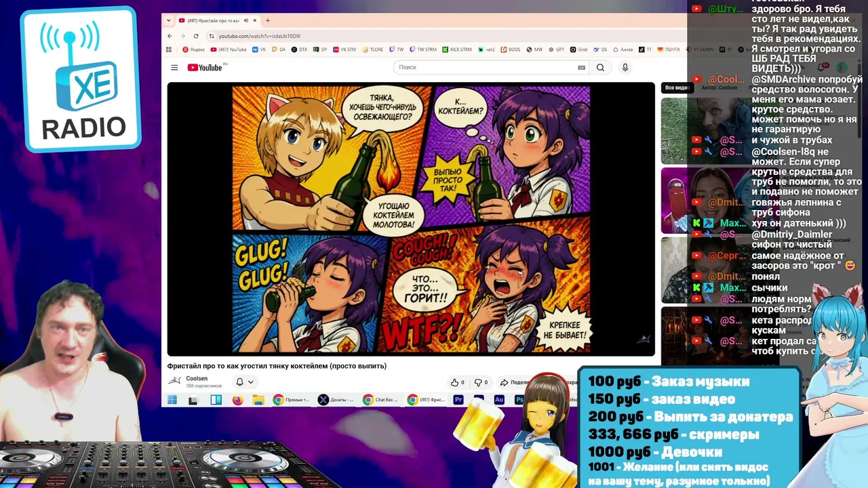Share the video using the arrow button

[515, 382]
